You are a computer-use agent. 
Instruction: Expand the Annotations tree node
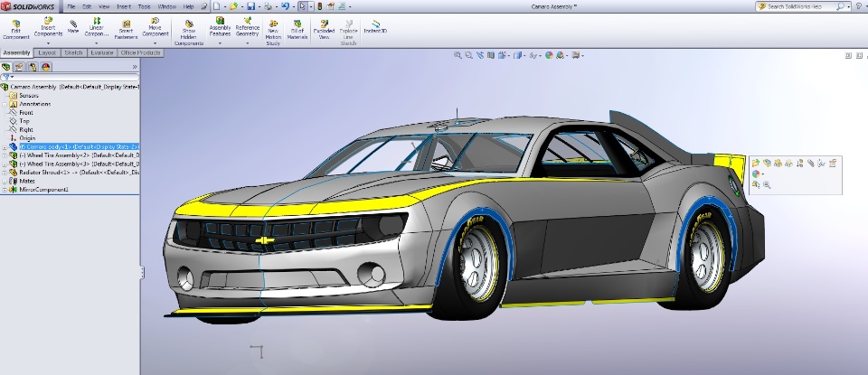(x=5, y=104)
